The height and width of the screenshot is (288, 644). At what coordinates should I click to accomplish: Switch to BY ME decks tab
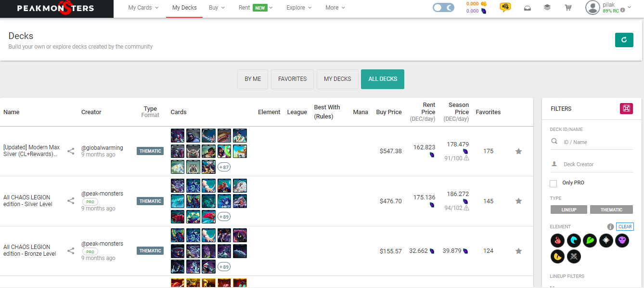253,79
